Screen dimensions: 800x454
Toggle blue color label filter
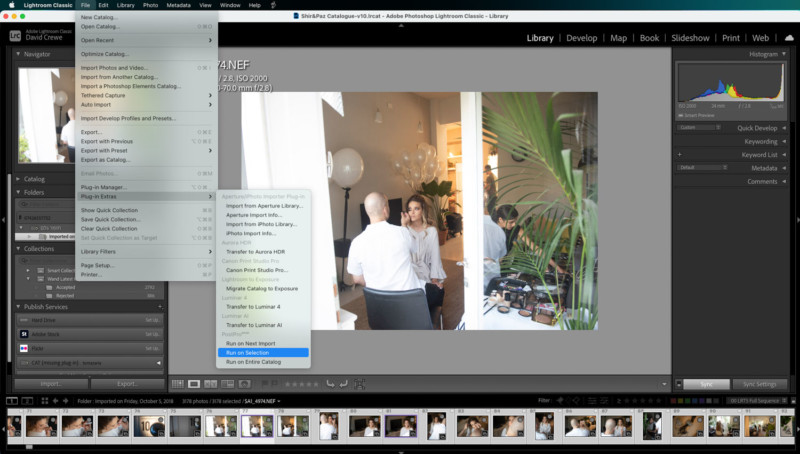[694, 400]
